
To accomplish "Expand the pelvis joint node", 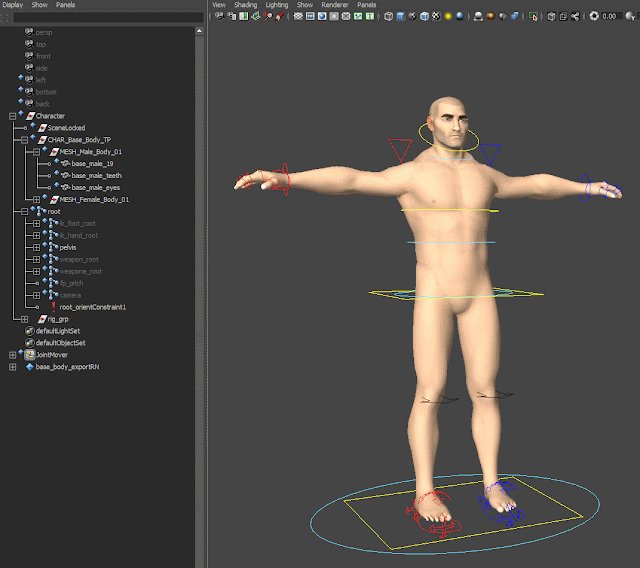I will click(x=36, y=247).
